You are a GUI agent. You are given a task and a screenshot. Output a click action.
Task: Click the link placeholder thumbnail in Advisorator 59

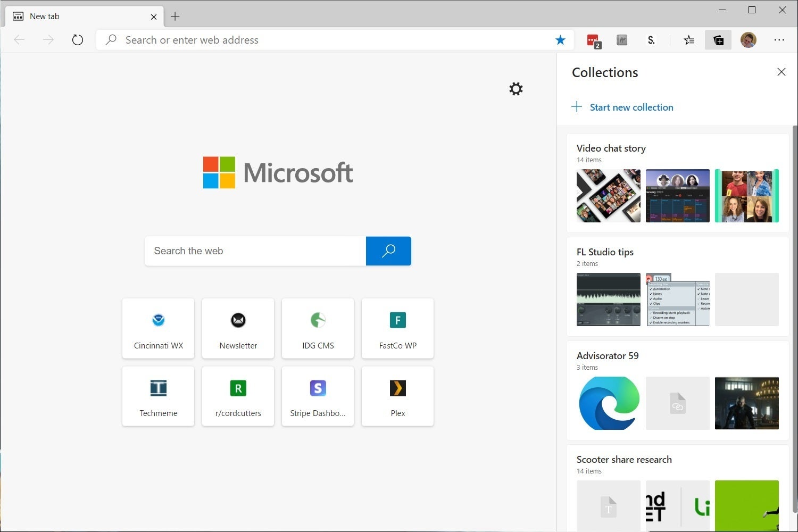click(678, 403)
